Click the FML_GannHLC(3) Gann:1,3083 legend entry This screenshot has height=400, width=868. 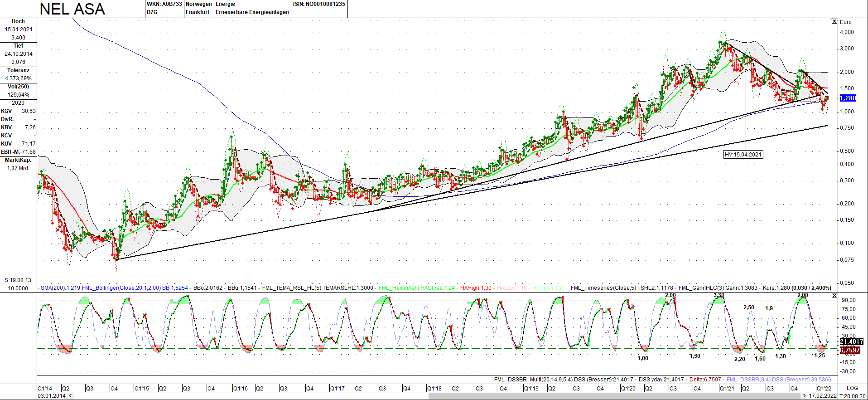point(718,288)
